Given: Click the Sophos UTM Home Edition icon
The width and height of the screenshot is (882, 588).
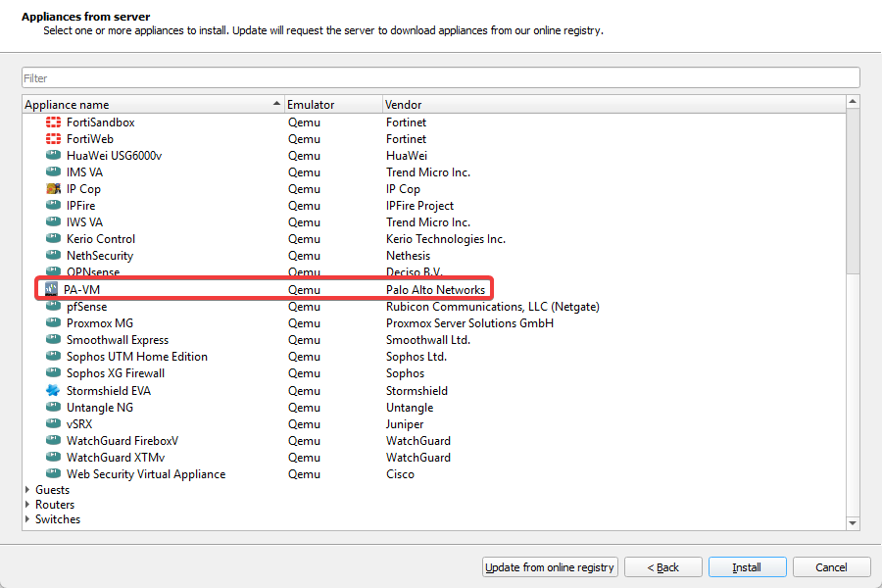Looking at the screenshot, I should 54,357.
